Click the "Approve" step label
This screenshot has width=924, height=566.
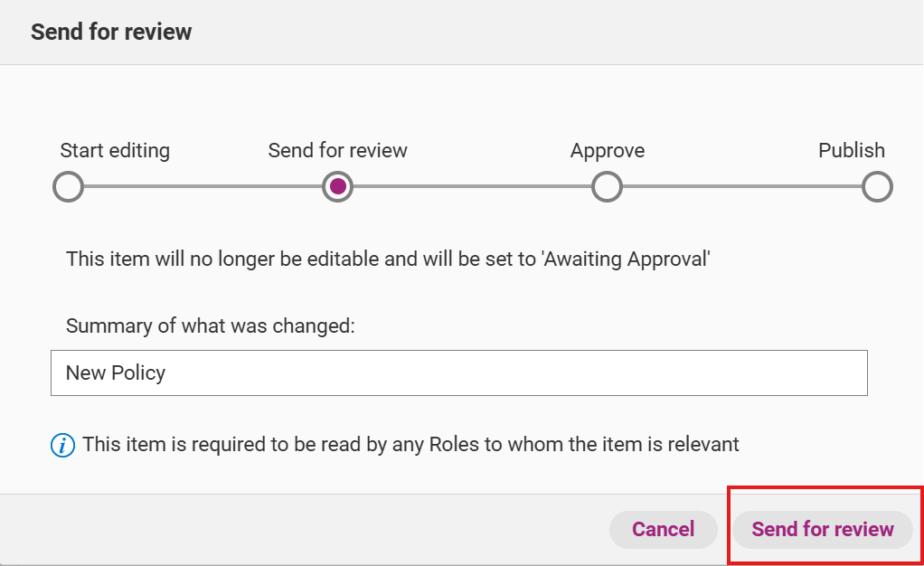coord(607,151)
